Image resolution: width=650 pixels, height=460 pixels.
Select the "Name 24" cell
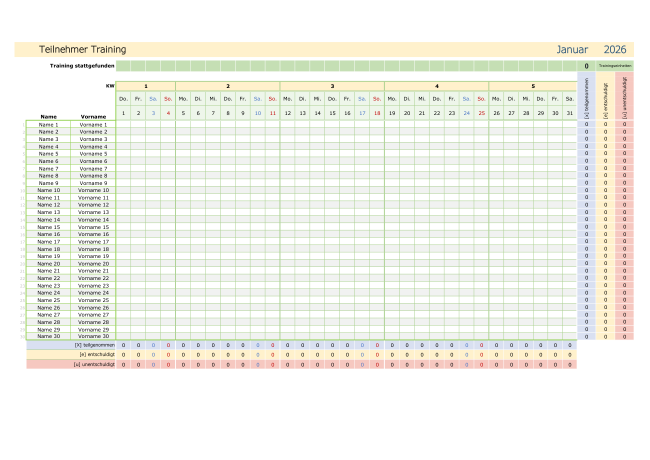click(x=49, y=293)
